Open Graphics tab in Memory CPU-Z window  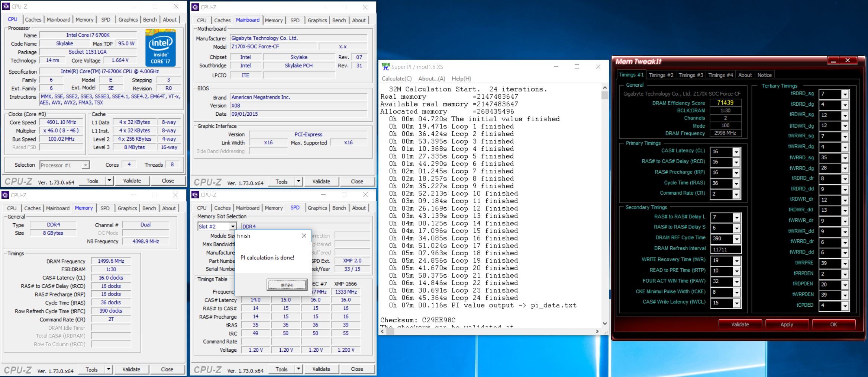127,208
